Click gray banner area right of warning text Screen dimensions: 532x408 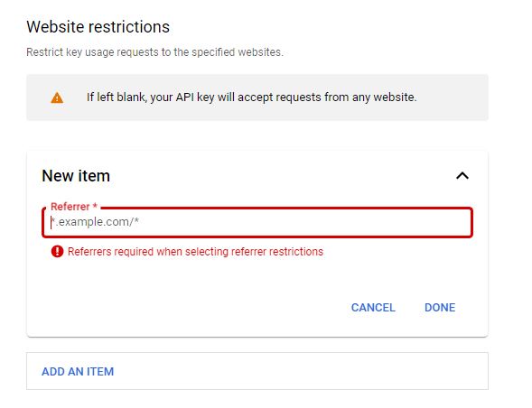[x=453, y=97]
